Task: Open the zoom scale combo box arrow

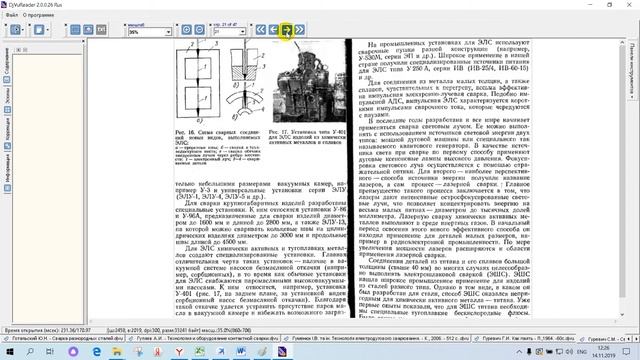Action: pos(168,32)
